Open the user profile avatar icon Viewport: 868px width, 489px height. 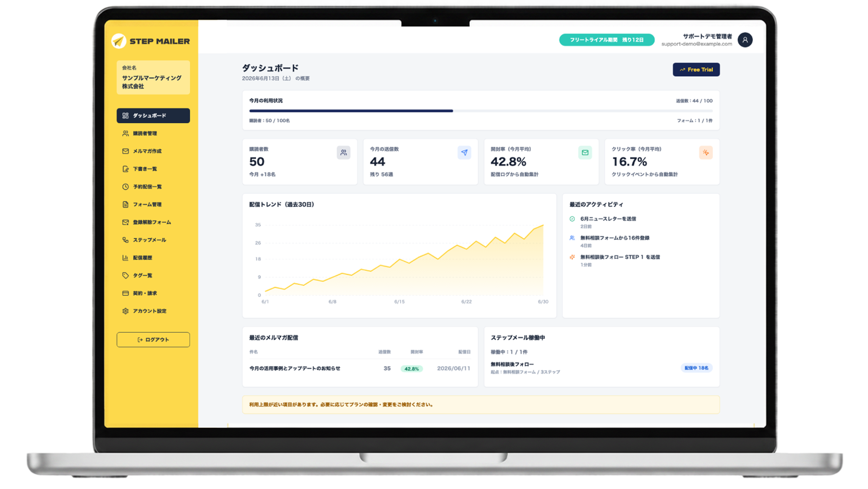(x=745, y=40)
